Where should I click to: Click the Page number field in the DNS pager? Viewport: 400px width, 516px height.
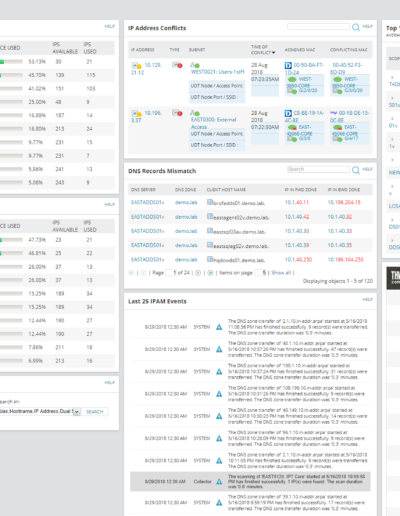(171, 273)
